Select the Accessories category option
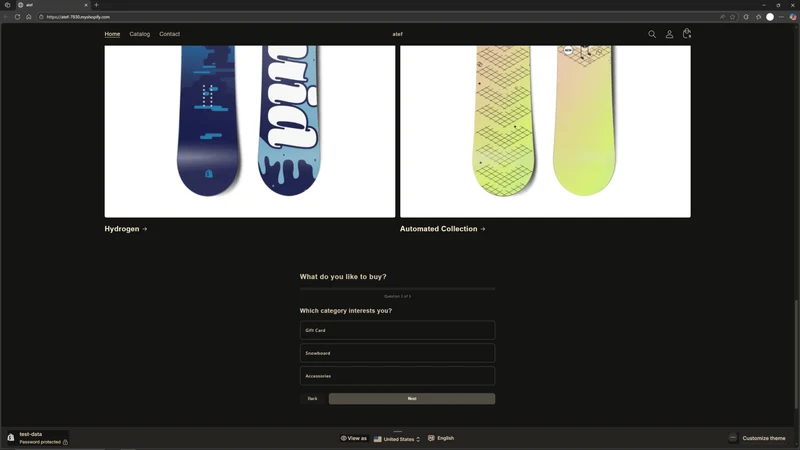The height and width of the screenshot is (450, 800). pos(397,376)
